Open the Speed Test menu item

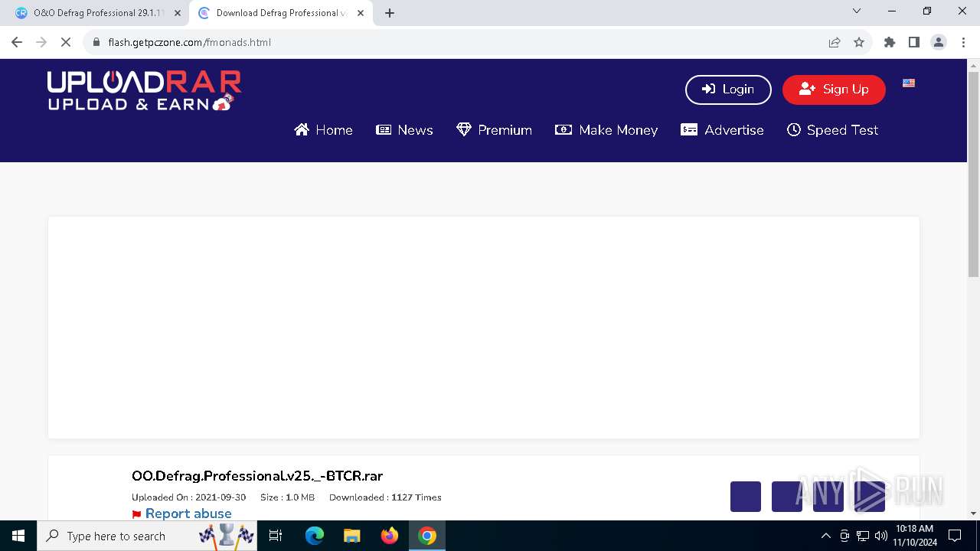(x=832, y=130)
